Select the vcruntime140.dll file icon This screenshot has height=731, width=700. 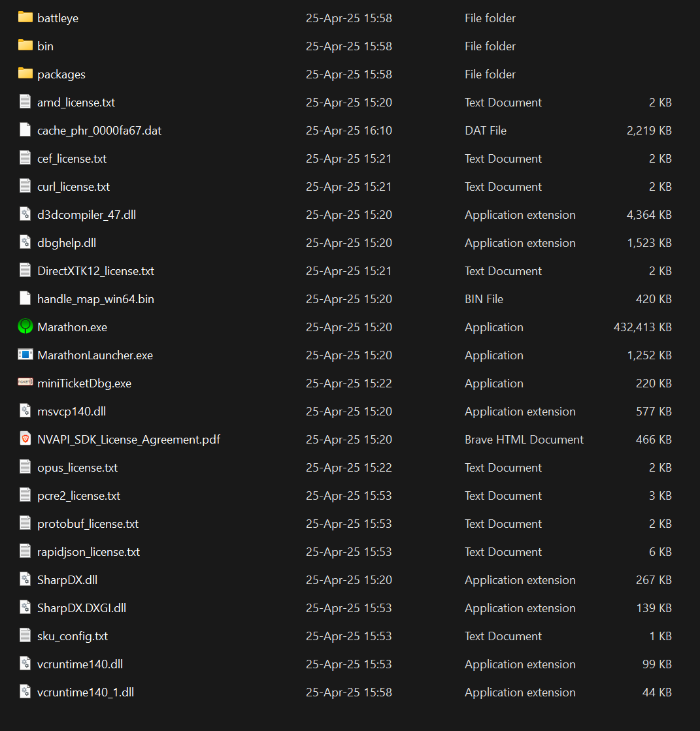point(25,664)
